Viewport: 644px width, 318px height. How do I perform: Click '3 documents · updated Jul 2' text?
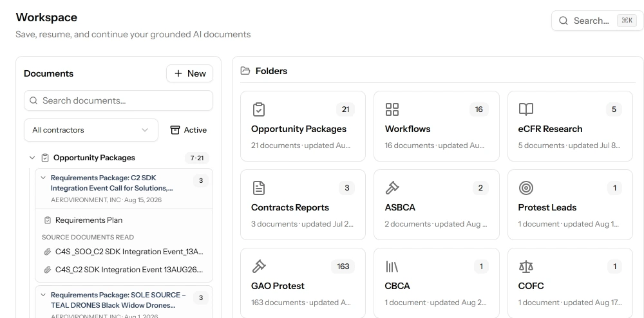302,224
